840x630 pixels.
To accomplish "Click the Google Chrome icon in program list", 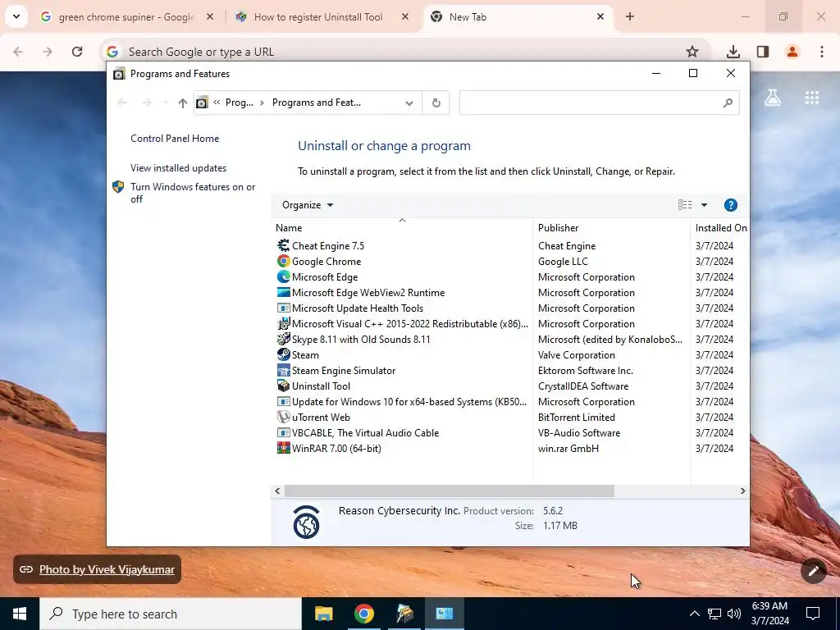I will point(283,261).
